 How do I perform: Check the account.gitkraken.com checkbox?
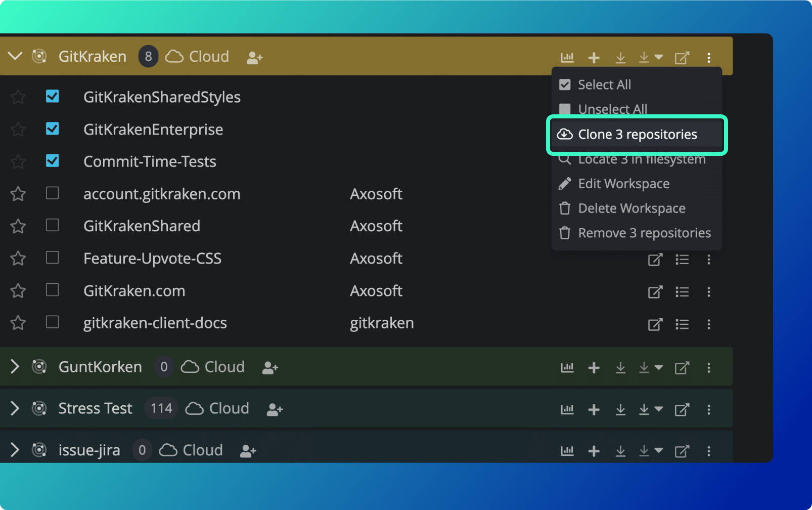point(52,193)
